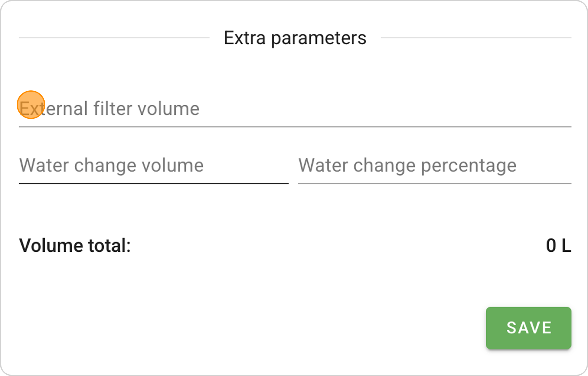
Task: Click underline beneath Water change percentage
Action: 434,183
